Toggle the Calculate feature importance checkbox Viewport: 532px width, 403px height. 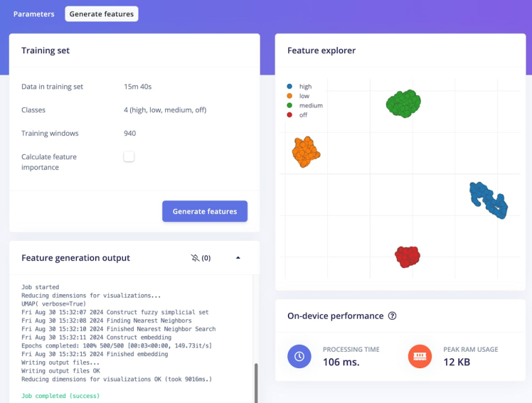(x=129, y=156)
